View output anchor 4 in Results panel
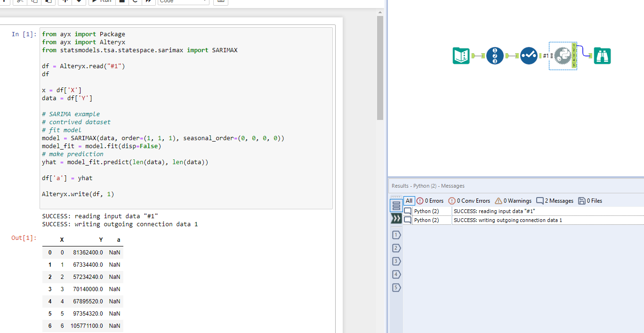This screenshot has width=644, height=333. coord(396,274)
